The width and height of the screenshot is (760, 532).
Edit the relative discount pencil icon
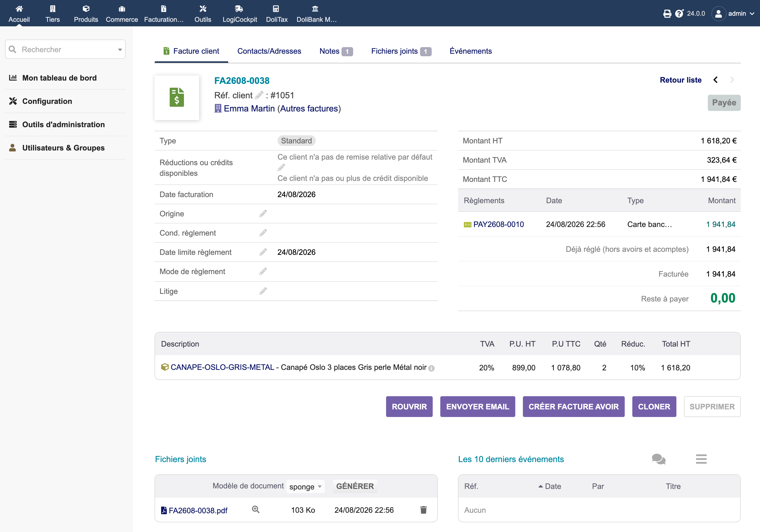coord(281,167)
